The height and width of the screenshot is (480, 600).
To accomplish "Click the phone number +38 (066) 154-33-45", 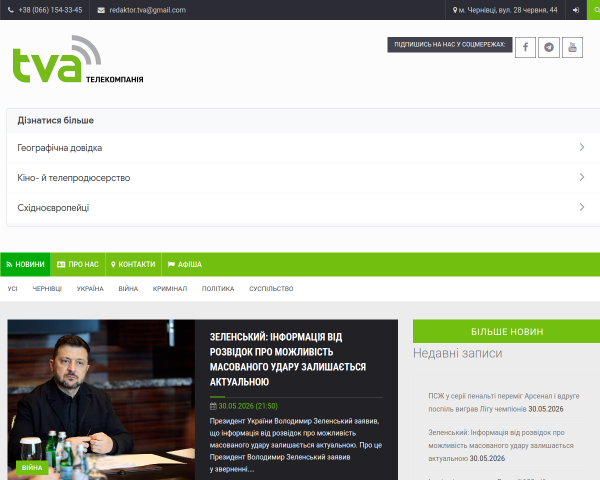I will 51,10.
